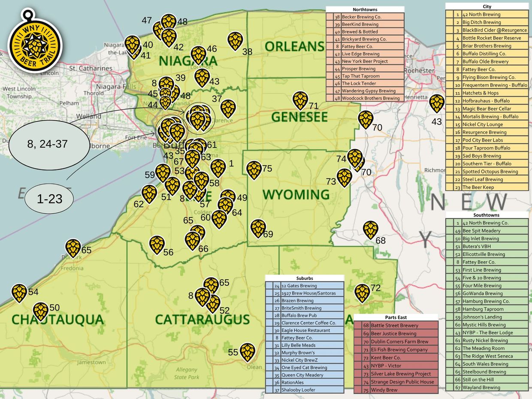Click the hop pin labeled 75
532x399 pixels.
point(254,170)
